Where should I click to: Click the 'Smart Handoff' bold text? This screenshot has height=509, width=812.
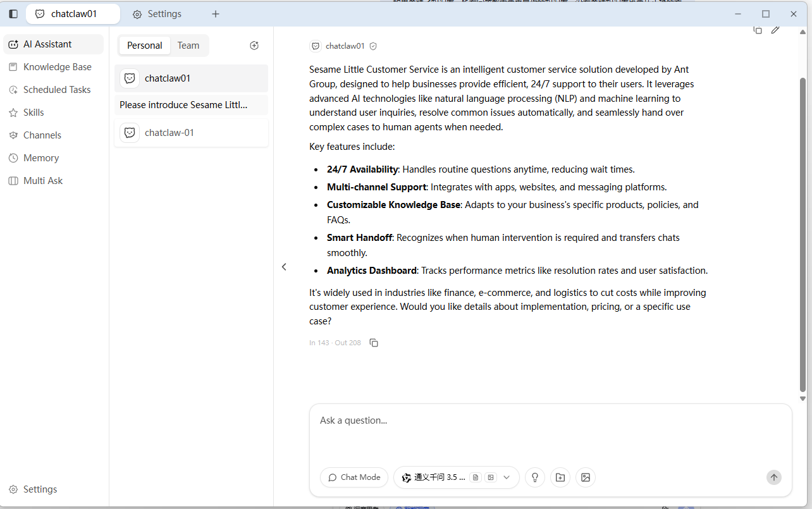[359, 238]
